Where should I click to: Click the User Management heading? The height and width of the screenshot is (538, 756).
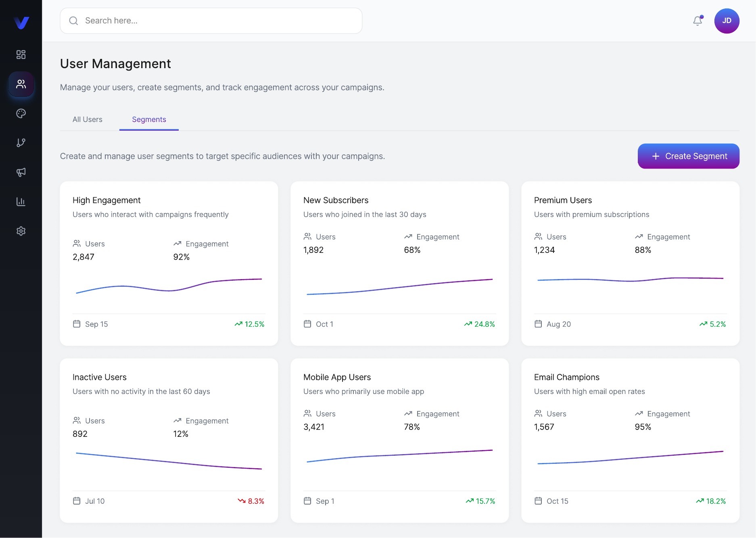coord(115,64)
